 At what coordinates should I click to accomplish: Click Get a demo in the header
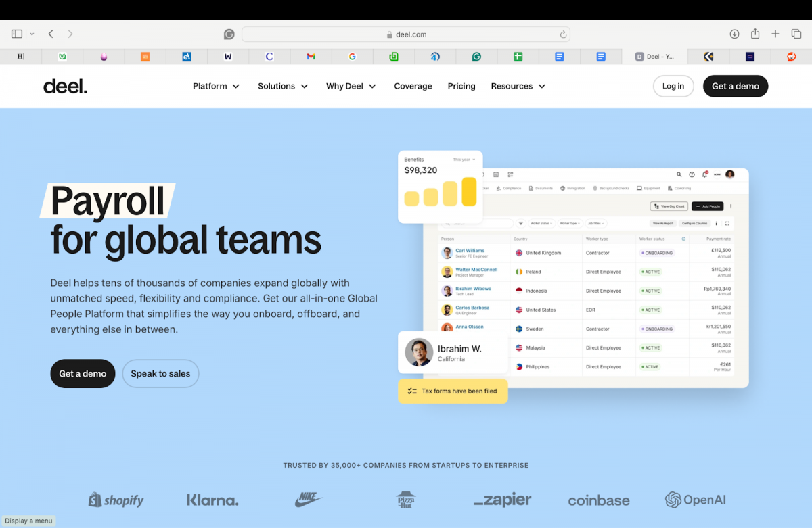pos(736,86)
